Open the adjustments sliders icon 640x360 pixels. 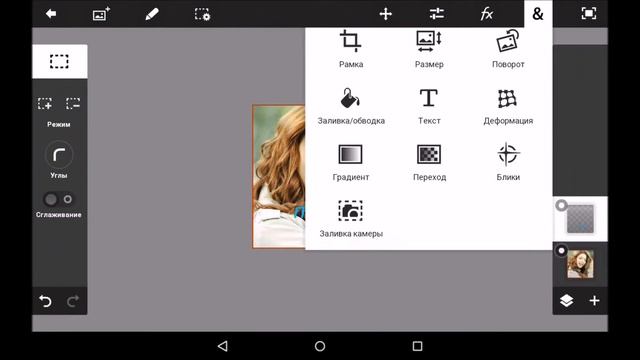point(436,14)
